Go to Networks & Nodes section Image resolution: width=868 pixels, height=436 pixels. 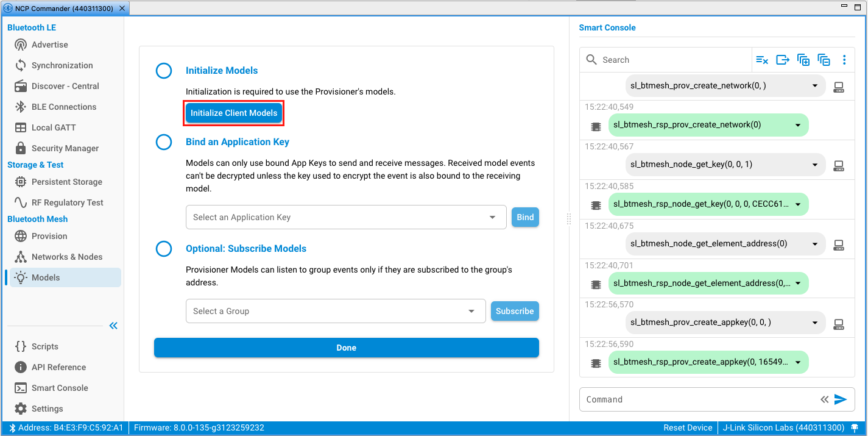(x=67, y=257)
